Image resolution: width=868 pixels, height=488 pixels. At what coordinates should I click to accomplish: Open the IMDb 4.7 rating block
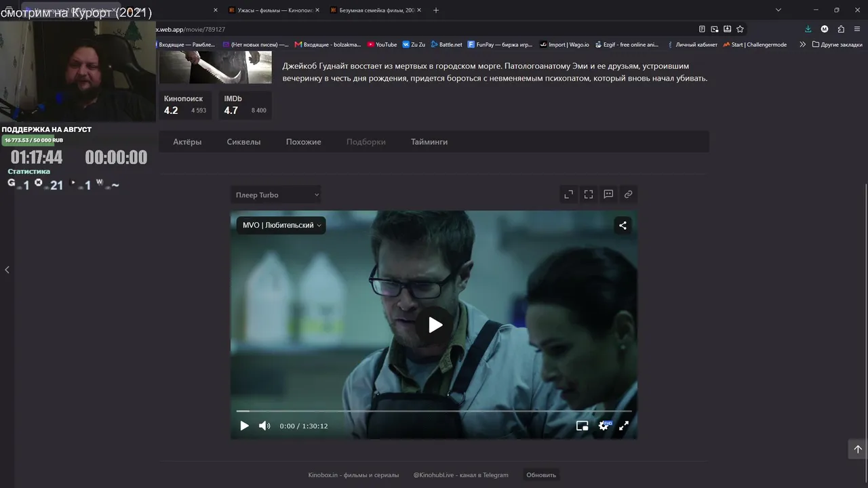[x=245, y=105]
